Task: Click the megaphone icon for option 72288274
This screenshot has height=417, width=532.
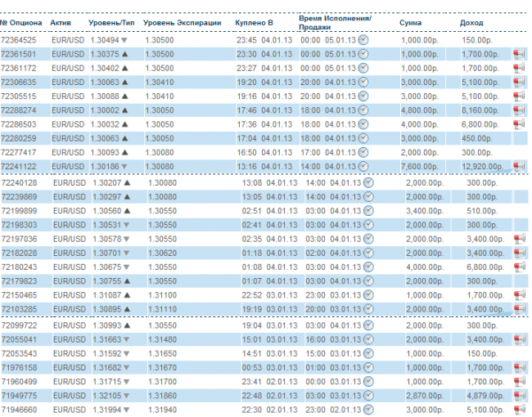Action: coord(519,110)
